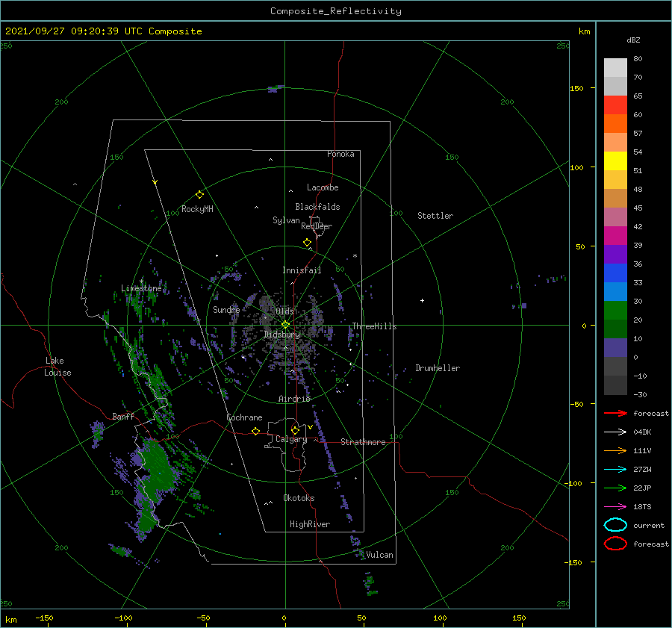Click the cyan 27ZW arrow icon
Screen dimensions: 672x628
coord(615,470)
